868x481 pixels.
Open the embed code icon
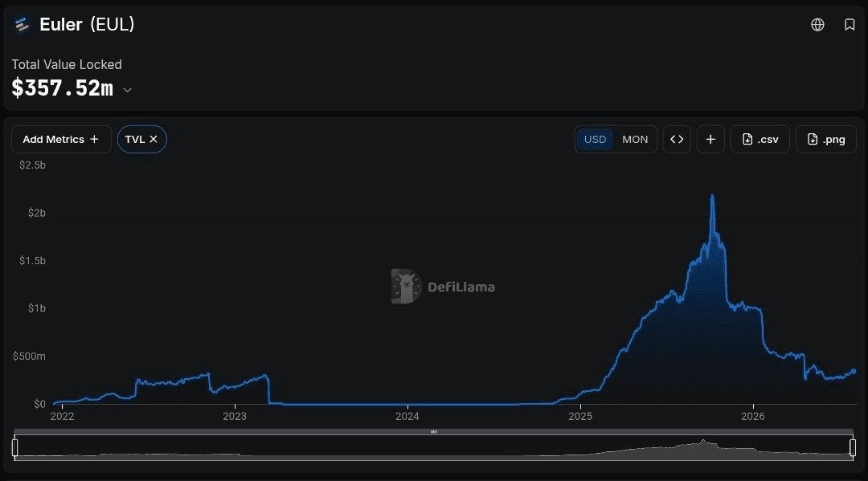677,140
